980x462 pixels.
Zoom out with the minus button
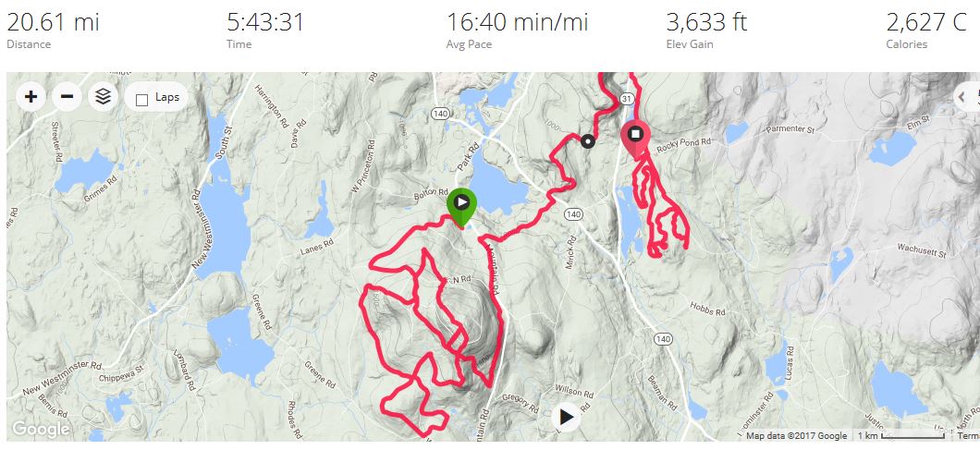coord(67,97)
